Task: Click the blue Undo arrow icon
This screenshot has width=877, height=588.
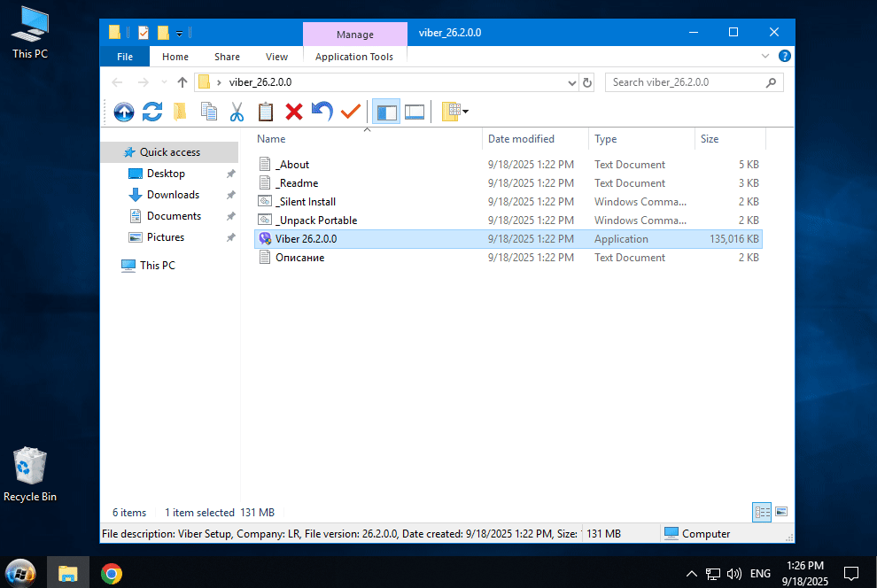Action: pos(322,112)
